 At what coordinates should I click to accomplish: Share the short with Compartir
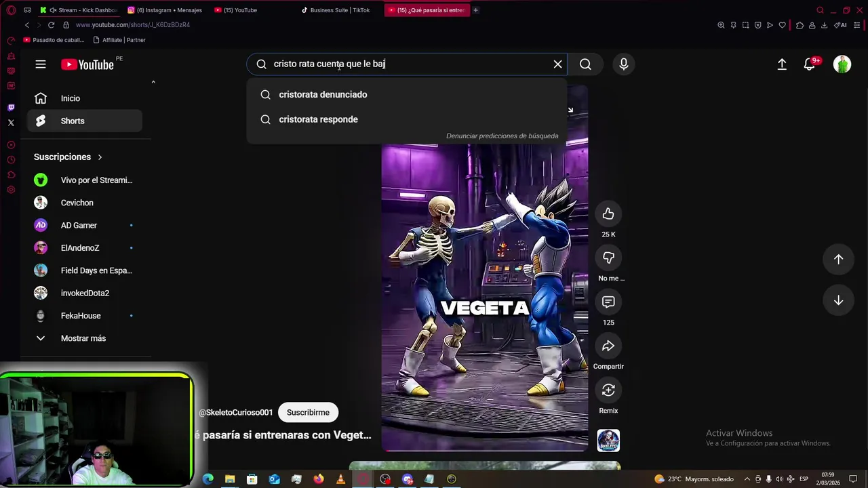tap(608, 346)
